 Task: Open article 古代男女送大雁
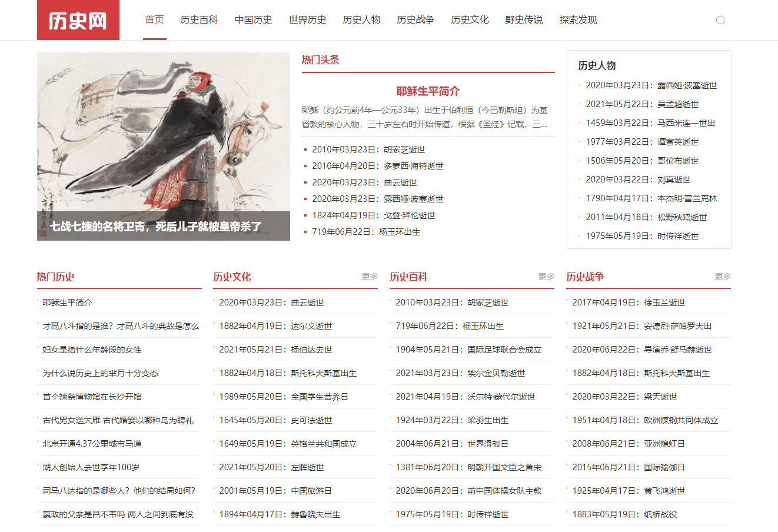[118, 420]
